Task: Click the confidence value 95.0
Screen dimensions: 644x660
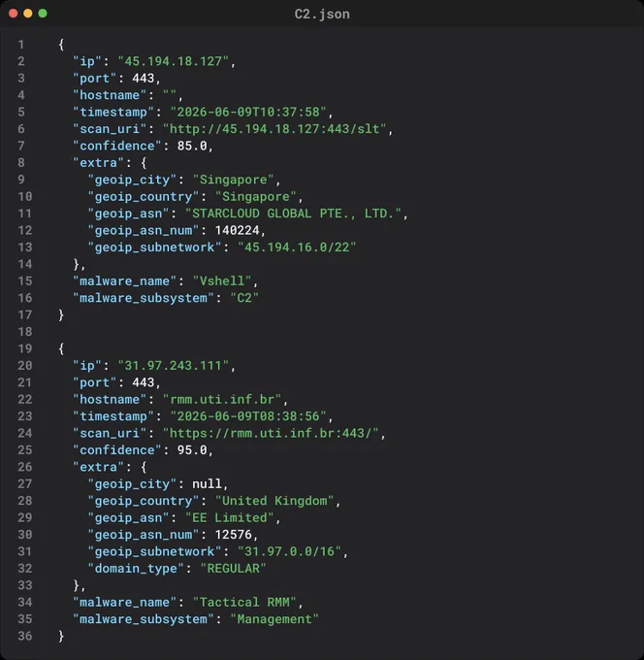Action: [x=192, y=450]
